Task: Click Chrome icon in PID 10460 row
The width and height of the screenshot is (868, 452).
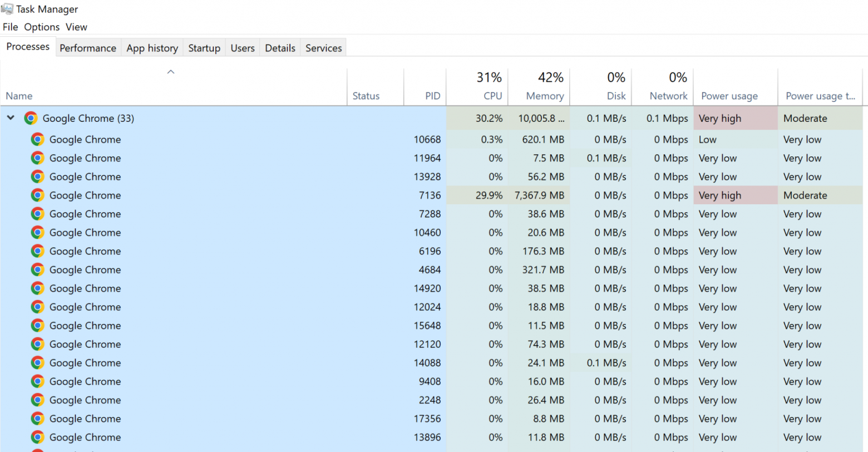Action: (x=37, y=233)
